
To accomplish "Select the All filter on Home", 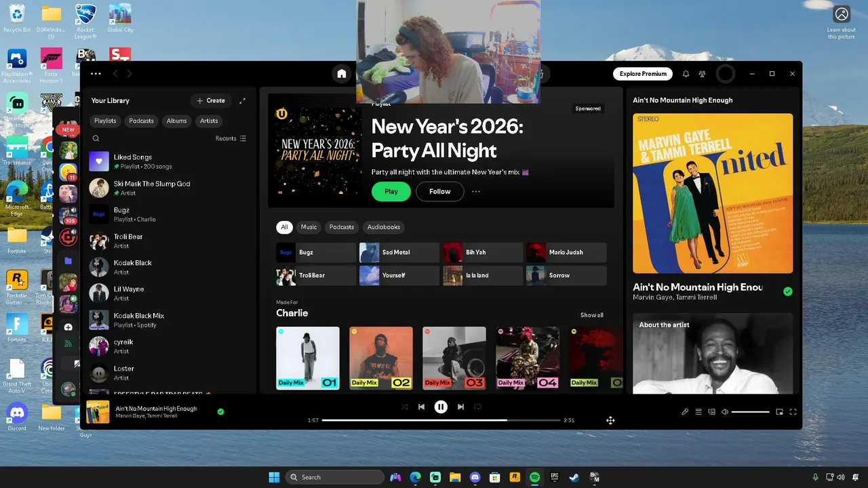I will pyautogui.click(x=284, y=227).
